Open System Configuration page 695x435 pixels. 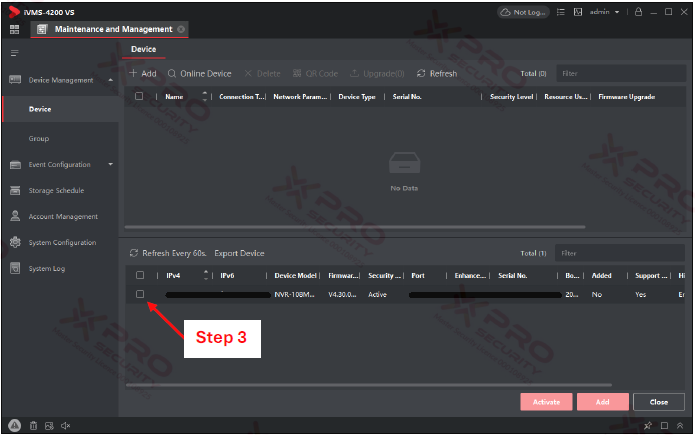point(62,243)
